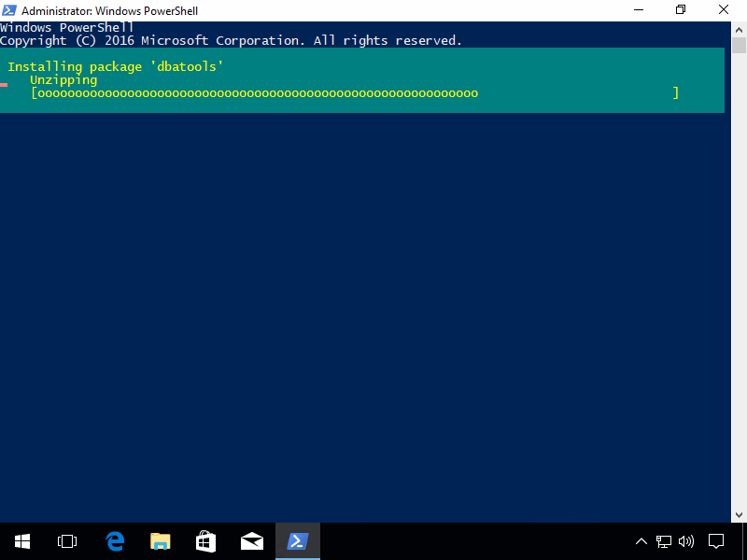Click the Copyright Microsoft Corporation line
This screenshot has height=560, width=747.
(x=231, y=40)
